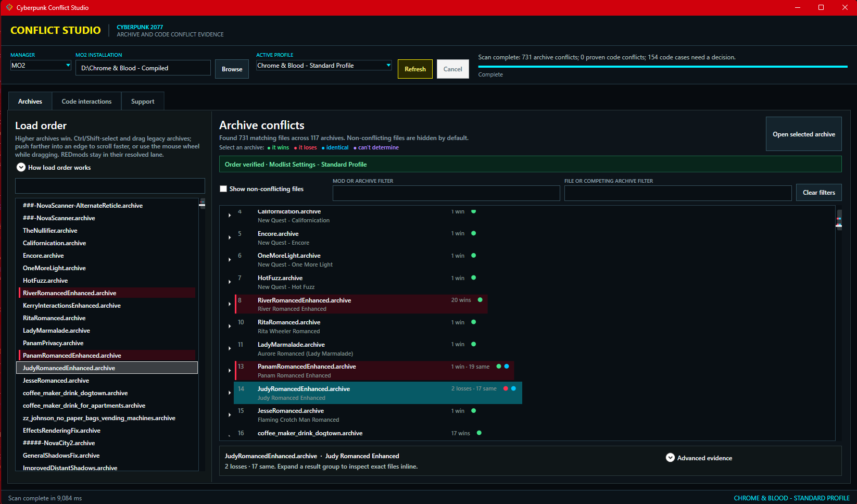The height and width of the screenshot is (504, 857).
Task: Click the Clear filters button
Action: (818, 193)
